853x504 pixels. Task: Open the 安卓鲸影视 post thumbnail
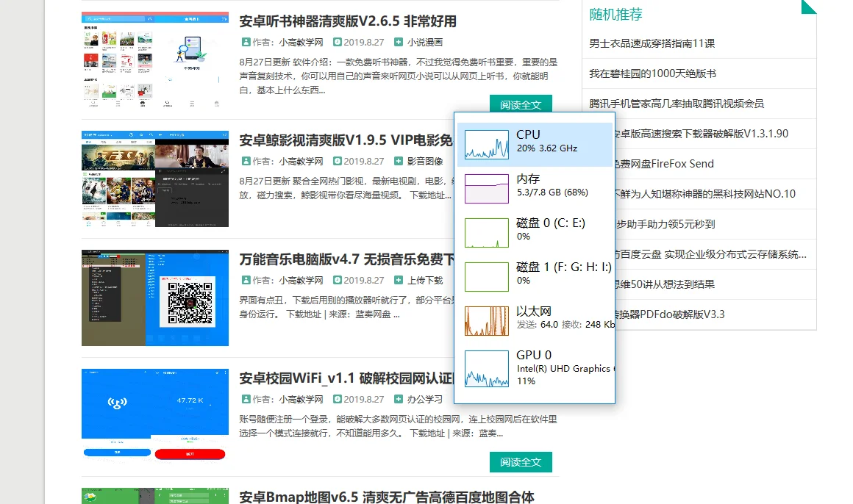point(155,179)
